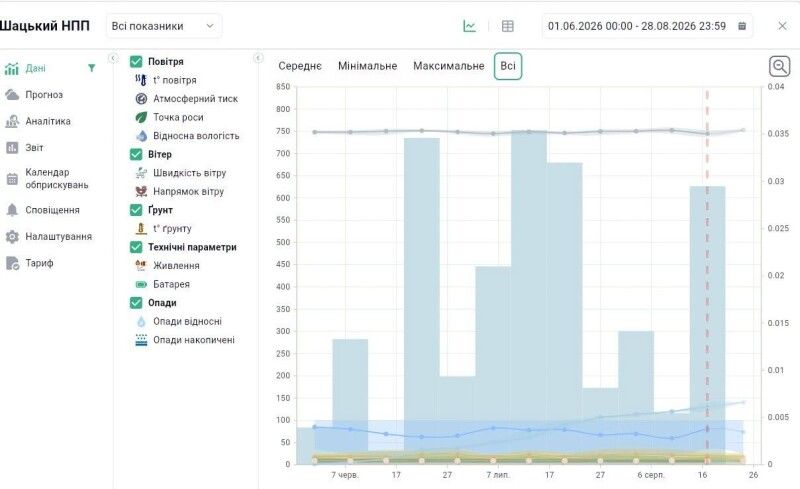The width and height of the screenshot is (800, 489).
Task: Select the Точка роси leaf icon
Action: click(141, 117)
